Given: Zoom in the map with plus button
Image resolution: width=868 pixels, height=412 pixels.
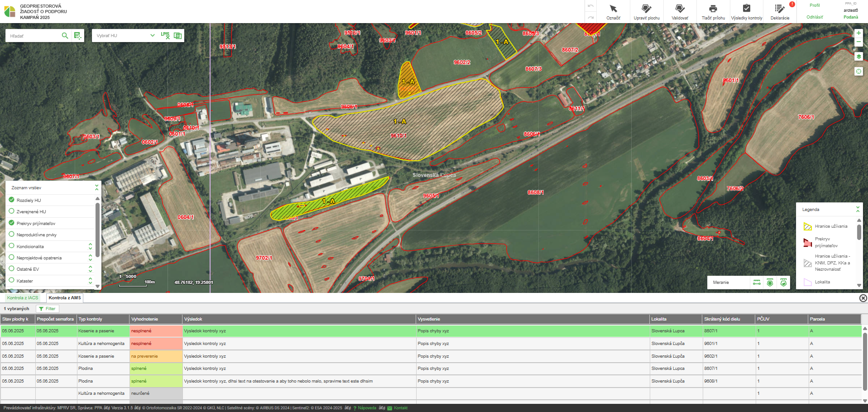Looking at the screenshot, I should [x=858, y=33].
